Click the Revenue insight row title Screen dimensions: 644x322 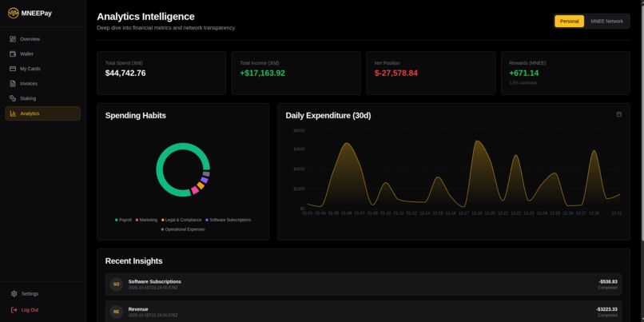[x=138, y=309]
